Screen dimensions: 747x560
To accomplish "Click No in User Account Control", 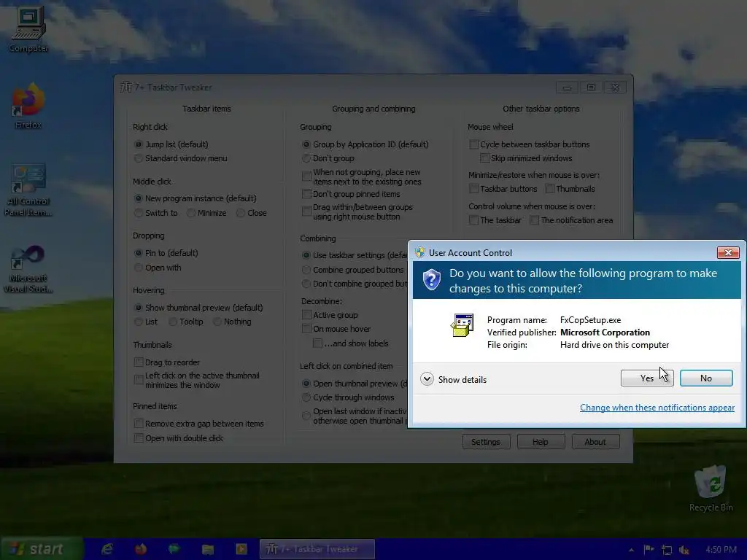I will pyautogui.click(x=706, y=378).
